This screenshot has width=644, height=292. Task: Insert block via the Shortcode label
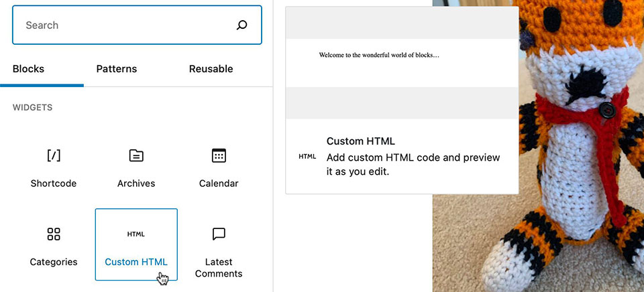click(54, 184)
